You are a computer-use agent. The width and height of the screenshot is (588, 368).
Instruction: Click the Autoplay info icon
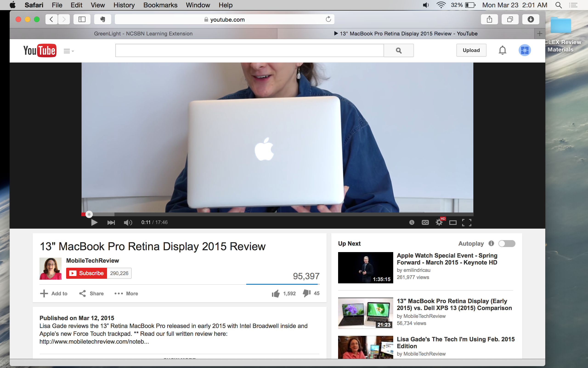pyautogui.click(x=491, y=243)
